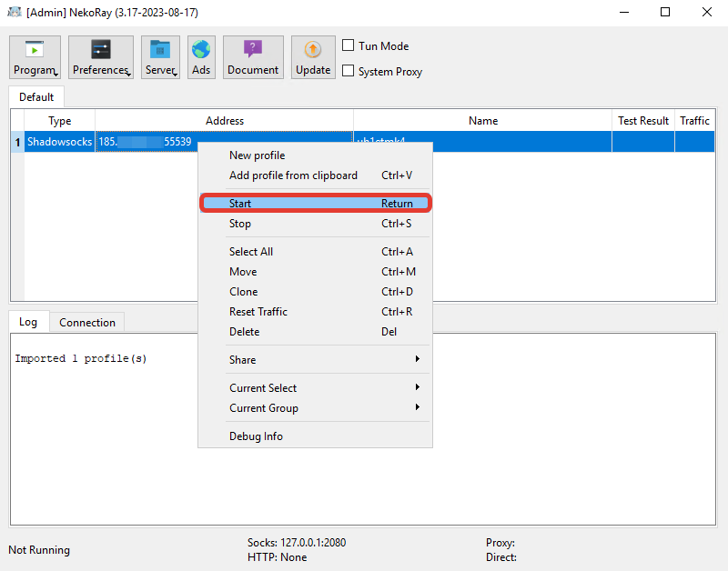Enable the Tun Mode checkbox

click(x=348, y=45)
